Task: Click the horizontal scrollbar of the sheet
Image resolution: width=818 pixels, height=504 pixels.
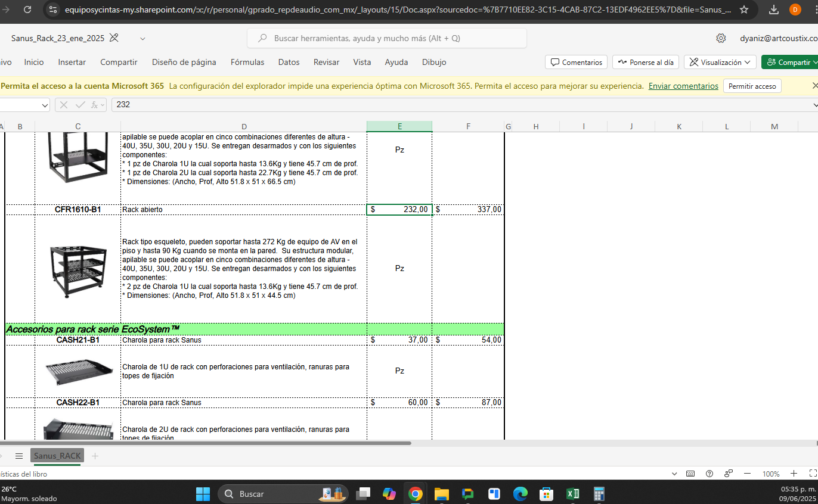Action: 206,443
